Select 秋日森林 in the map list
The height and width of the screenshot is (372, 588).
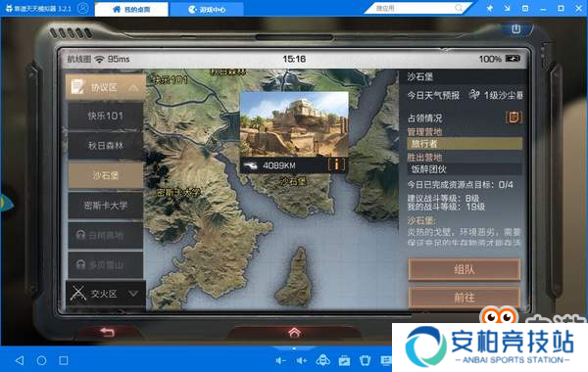(x=106, y=145)
